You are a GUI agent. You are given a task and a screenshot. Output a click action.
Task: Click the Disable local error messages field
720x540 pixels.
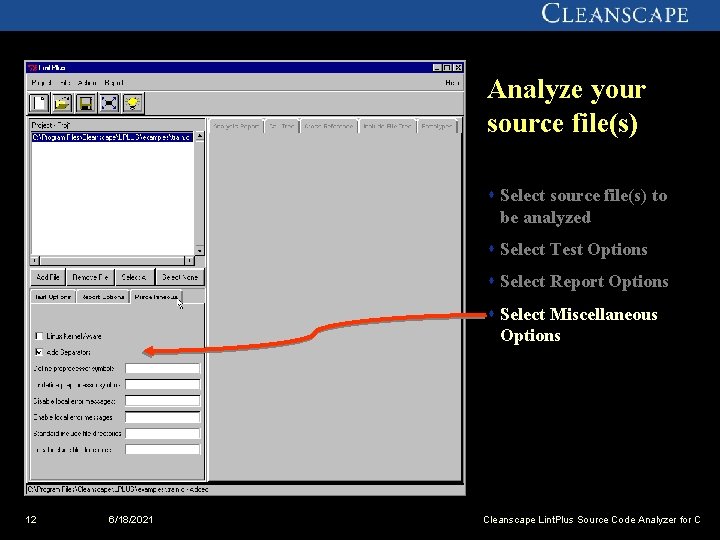point(163,401)
